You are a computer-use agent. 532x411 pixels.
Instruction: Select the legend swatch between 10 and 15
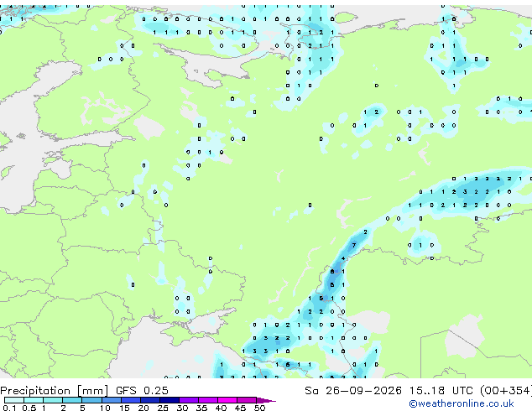pyautogui.click(x=111, y=400)
